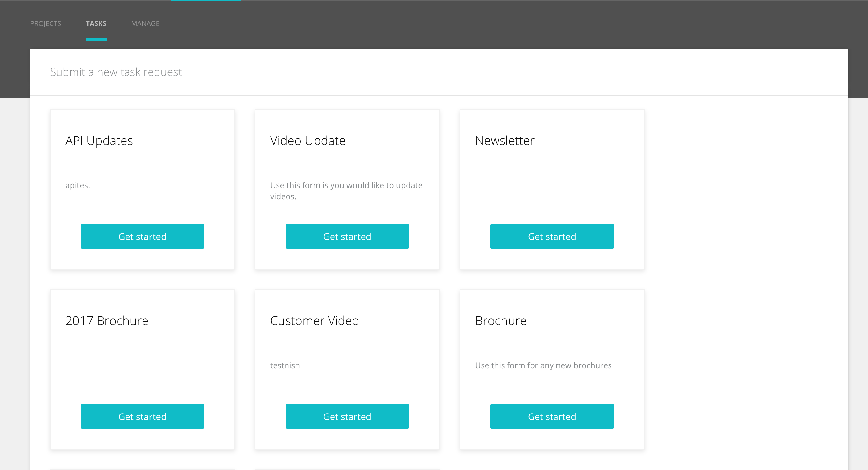Click Get started on Brochure card
Image resolution: width=868 pixels, height=470 pixels.
552,416
